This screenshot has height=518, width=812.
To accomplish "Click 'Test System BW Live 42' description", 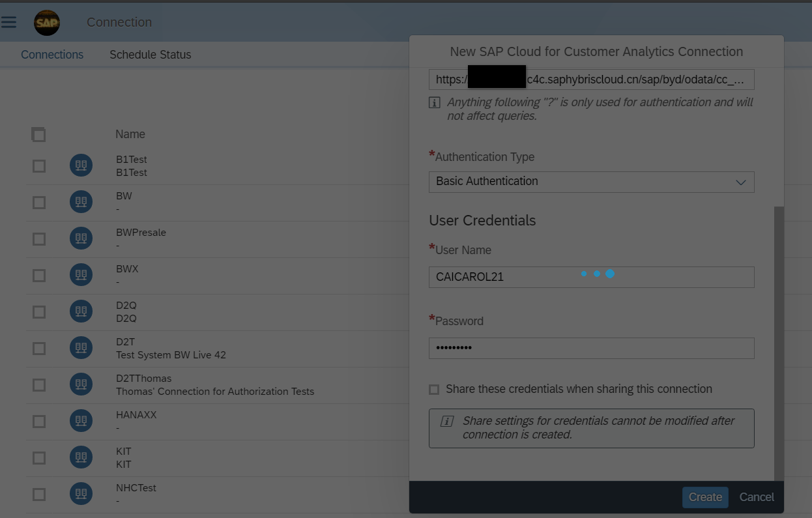I will [171, 355].
